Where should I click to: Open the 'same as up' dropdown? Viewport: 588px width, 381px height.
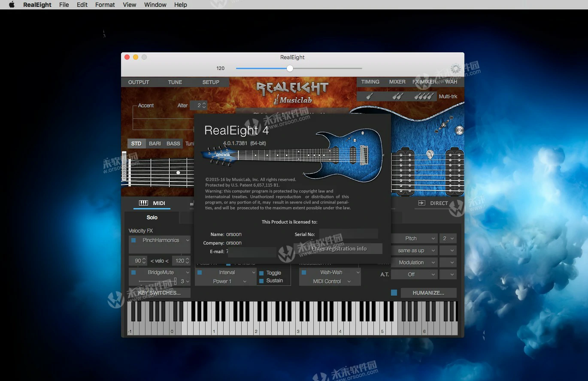[x=414, y=251]
